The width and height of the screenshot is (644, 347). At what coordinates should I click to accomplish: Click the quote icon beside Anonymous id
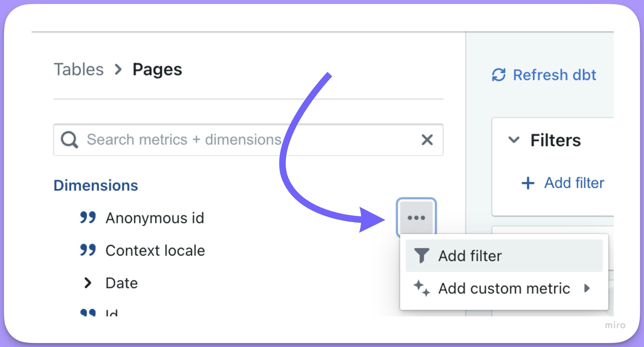[88, 217]
